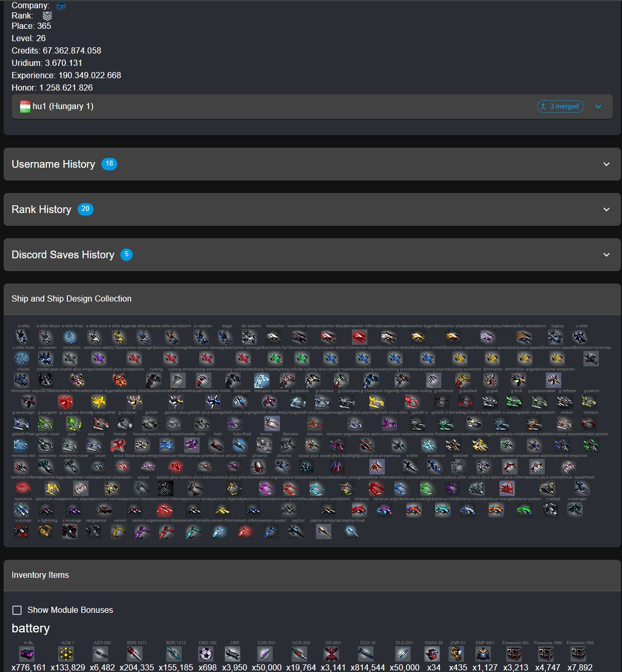Click the Experience value 190.349.022.668

coord(90,75)
